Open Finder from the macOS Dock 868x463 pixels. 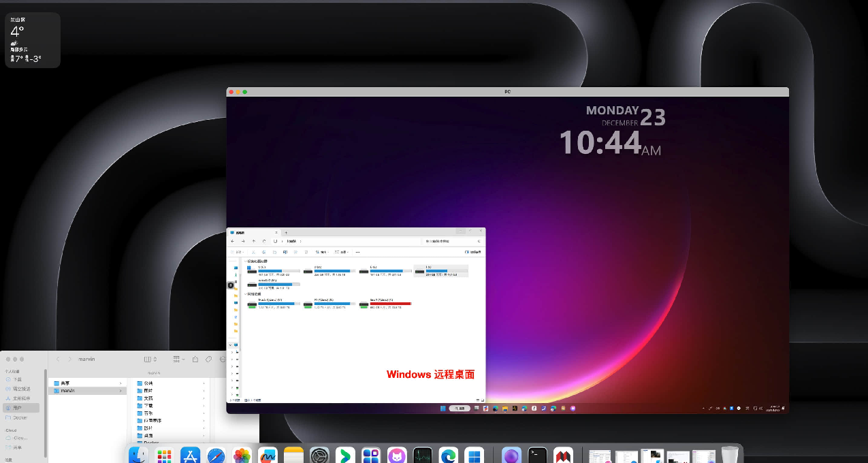click(x=140, y=456)
